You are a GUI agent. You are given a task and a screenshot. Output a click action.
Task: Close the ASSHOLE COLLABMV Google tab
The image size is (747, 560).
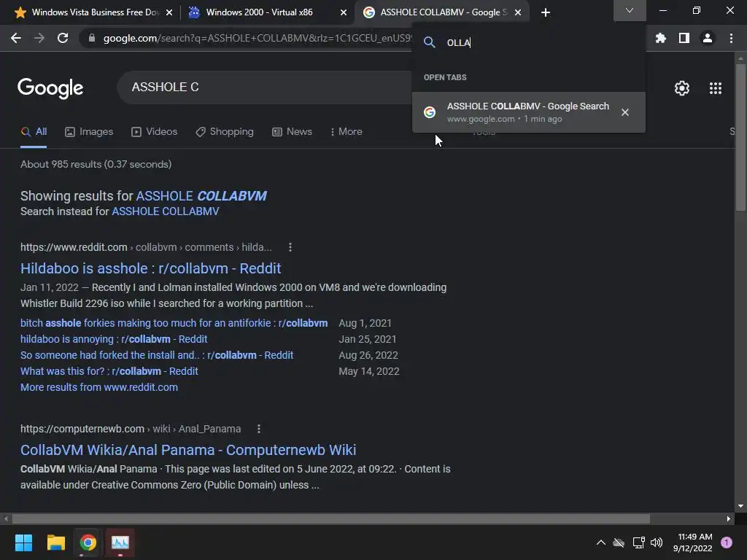[518, 12]
